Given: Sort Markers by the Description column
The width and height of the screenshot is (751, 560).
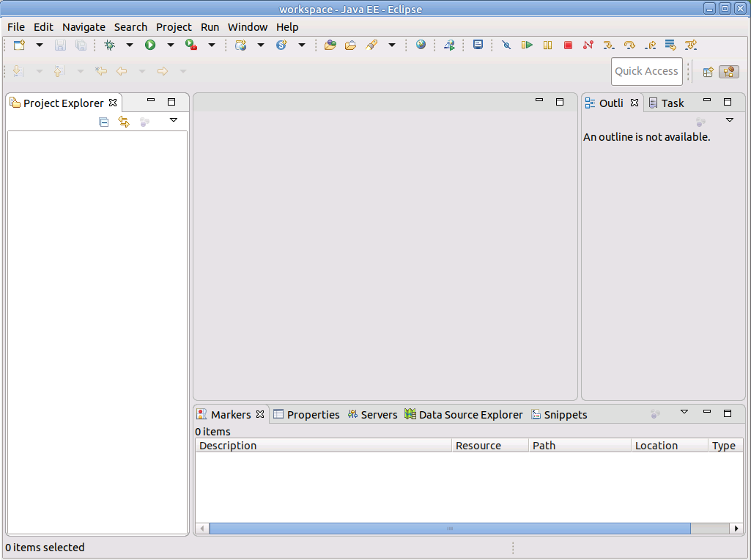Looking at the screenshot, I should [324, 446].
